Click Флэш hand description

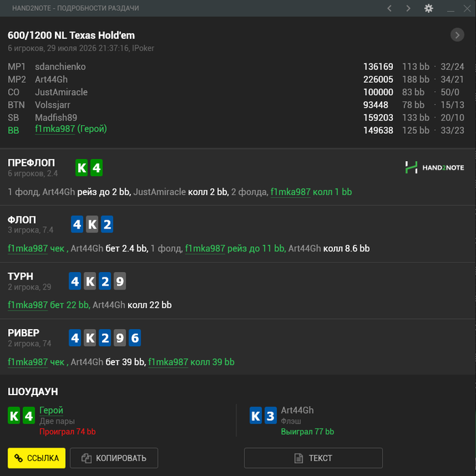point(291,421)
